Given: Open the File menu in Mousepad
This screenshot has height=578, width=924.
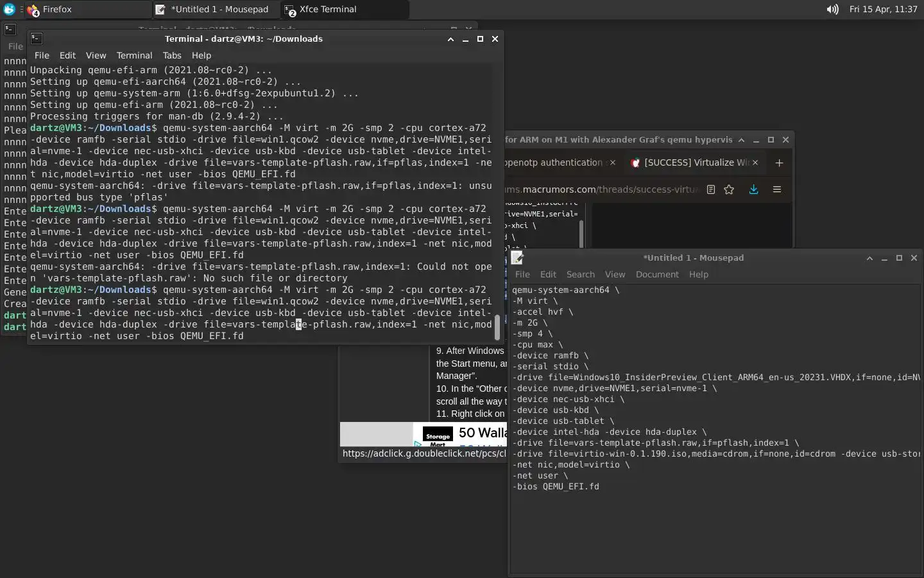Looking at the screenshot, I should tap(522, 274).
